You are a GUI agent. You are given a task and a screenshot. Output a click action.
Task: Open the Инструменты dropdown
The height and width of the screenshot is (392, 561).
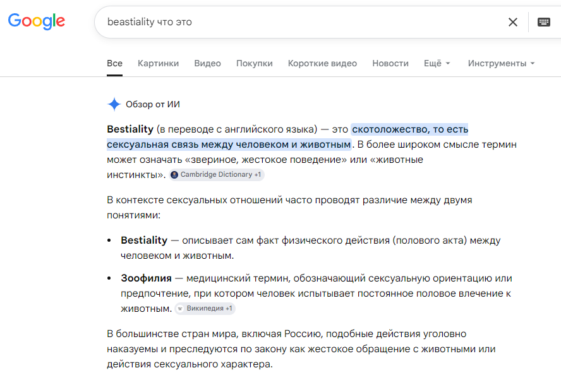[501, 63]
